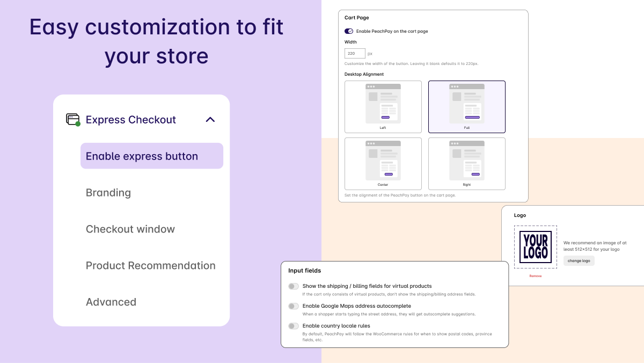The height and width of the screenshot is (363, 644).
Task: Click the green status dot on the wallet icon
Action: point(77,124)
